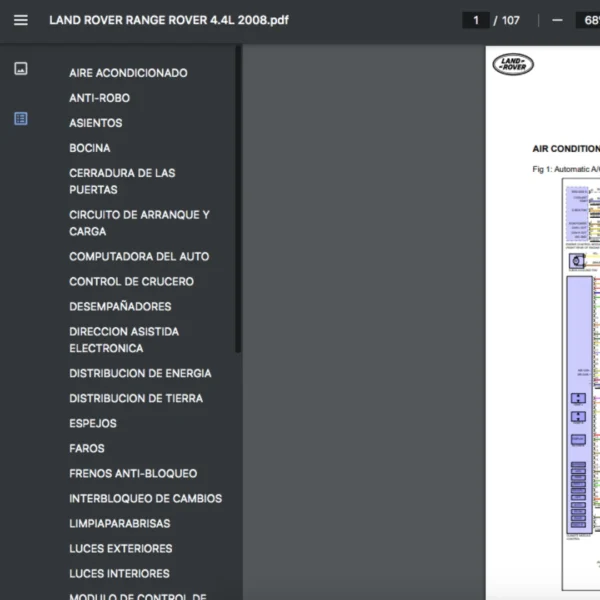Go to the ASIENTOS bookmark

(95, 123)
